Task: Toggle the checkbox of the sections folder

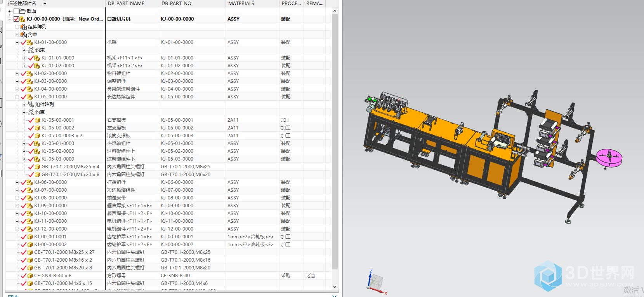Action: pos(16,11)
